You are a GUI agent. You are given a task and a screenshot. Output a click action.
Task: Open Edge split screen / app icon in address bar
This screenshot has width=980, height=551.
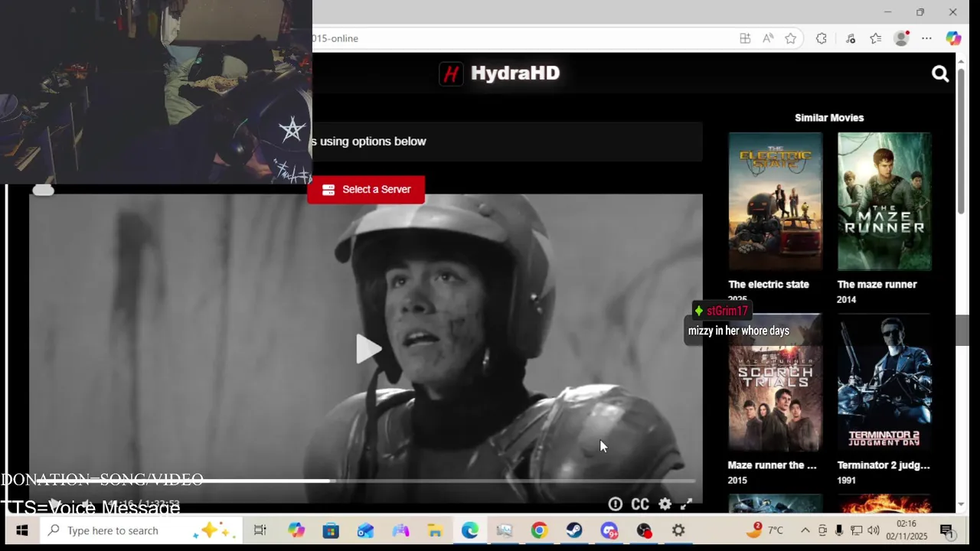click(745, 38)
